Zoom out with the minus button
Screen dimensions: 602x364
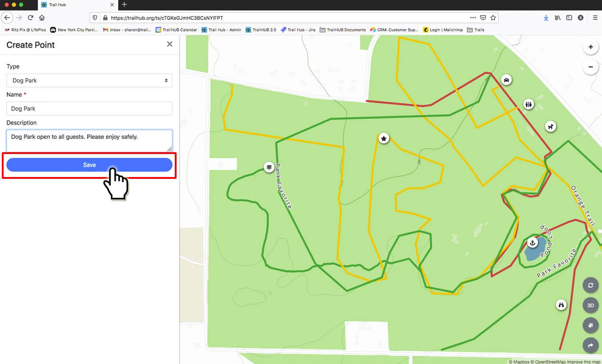[590, 67]
